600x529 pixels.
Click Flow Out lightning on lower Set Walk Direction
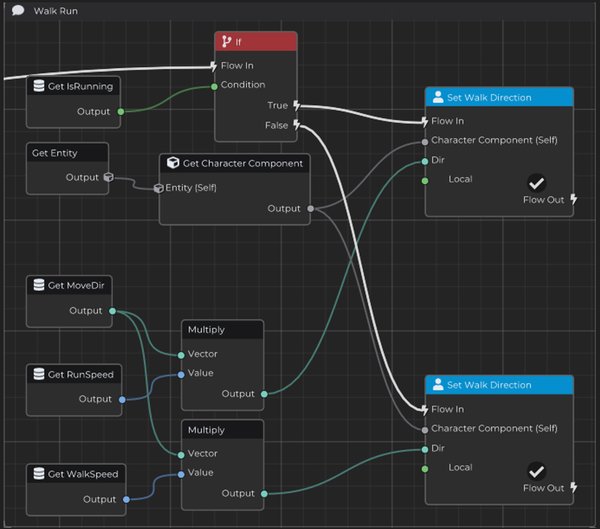tap(574, 487)
